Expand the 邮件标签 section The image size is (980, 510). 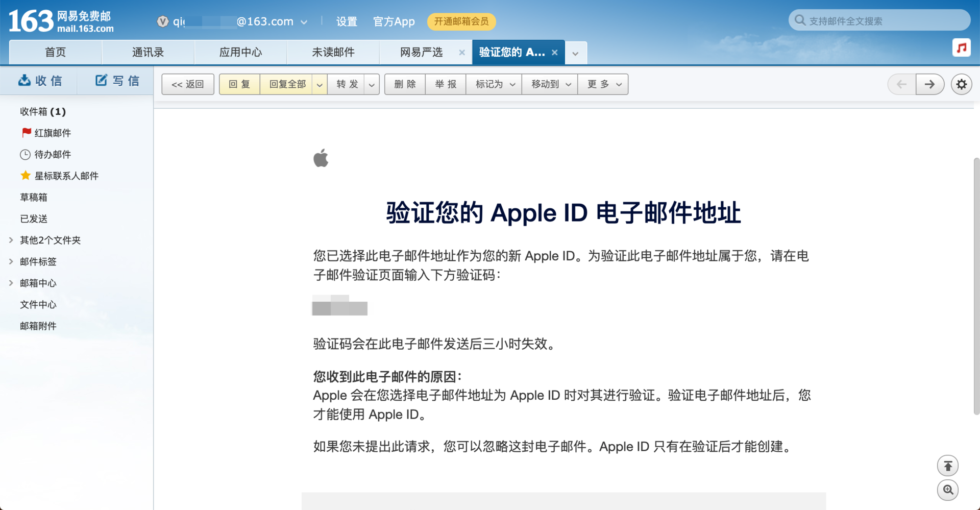11,261
